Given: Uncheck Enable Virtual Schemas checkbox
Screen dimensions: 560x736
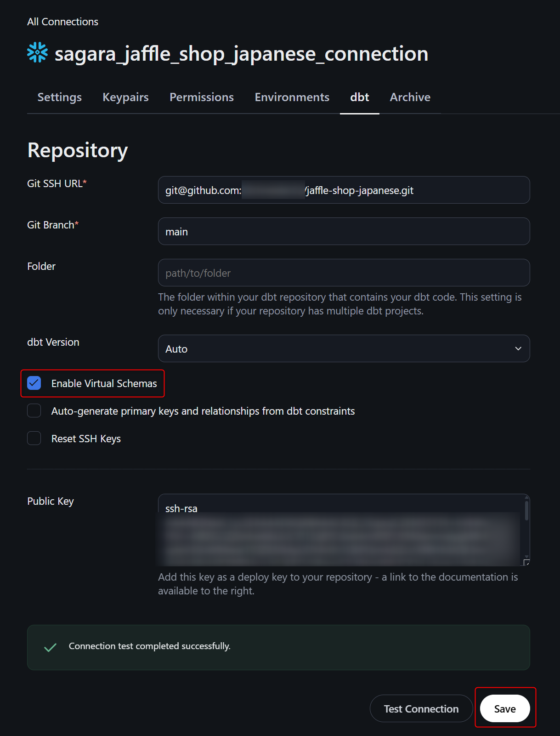Looking at the screenshot, I should click(34, 383).
